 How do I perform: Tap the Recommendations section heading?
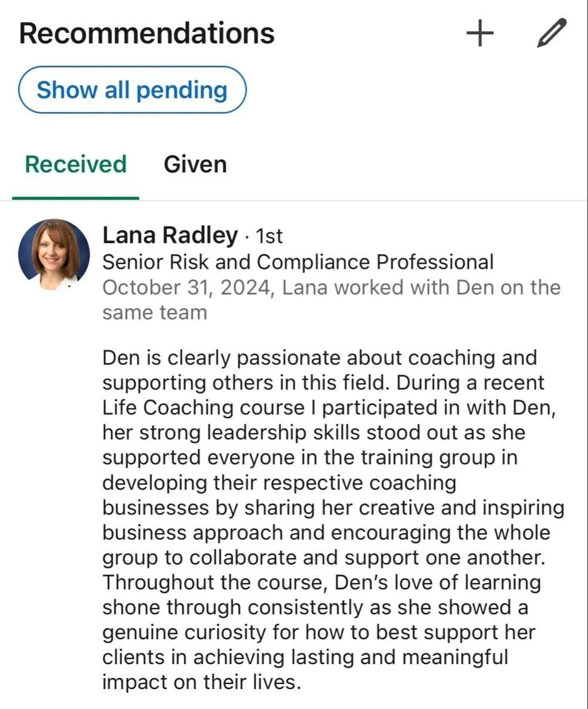click(146, 33)
